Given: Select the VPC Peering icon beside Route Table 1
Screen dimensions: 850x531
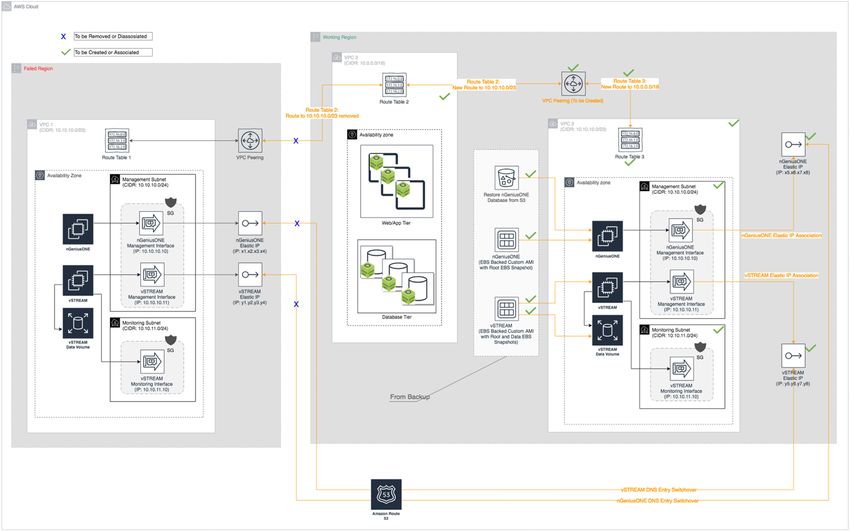Looking at the screenshot, I should (x=250, y=141).
